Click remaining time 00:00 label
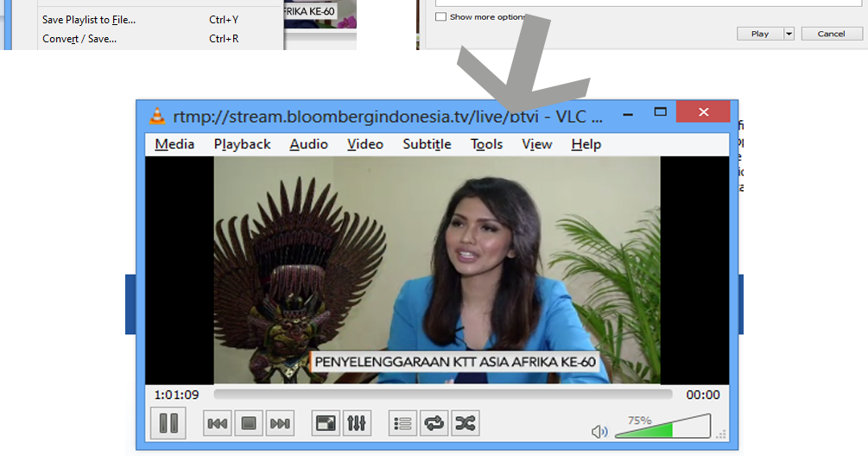This screenshot has width=868, height=456. pyautogui.click(x=702, y=396)
